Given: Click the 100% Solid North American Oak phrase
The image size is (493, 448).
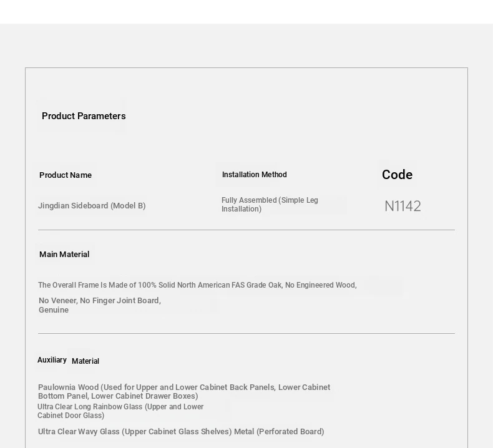Looking at the screenshot, I should click(193, 285).
